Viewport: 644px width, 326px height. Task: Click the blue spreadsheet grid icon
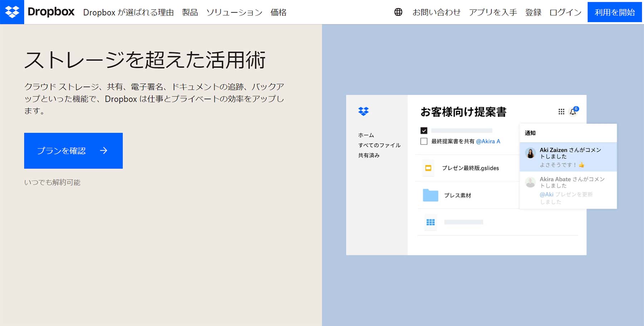(430, 222)
